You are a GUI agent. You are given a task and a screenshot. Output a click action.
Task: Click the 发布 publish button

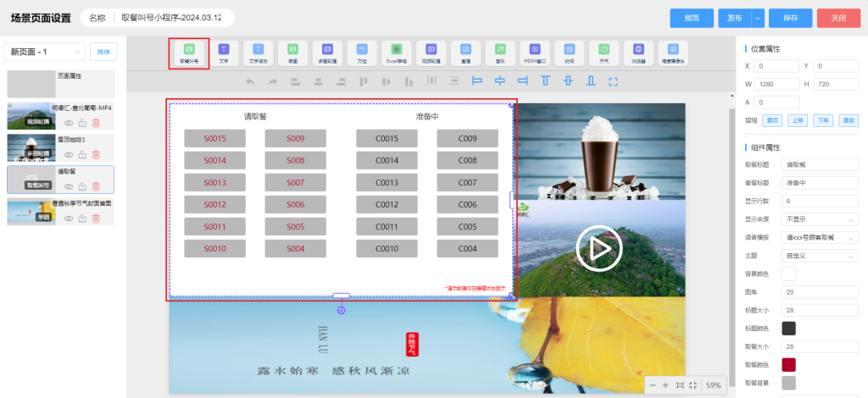[x=735, y=18]
